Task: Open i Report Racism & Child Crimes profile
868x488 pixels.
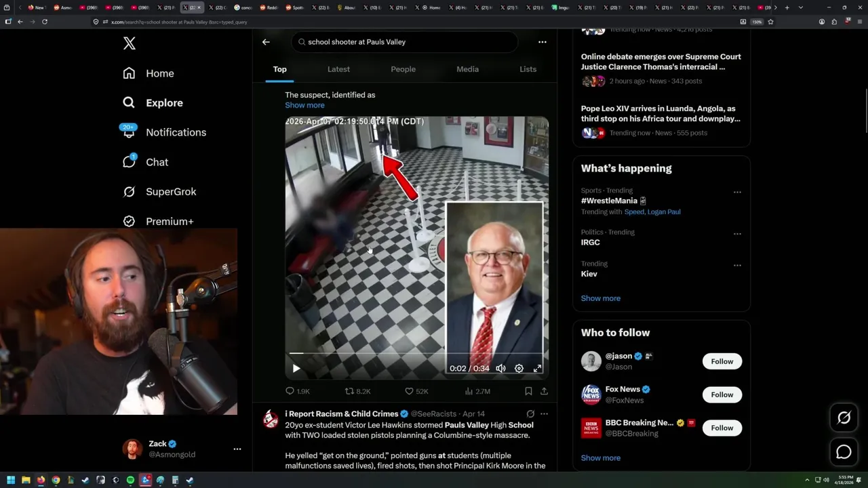Action: [341, 413]
